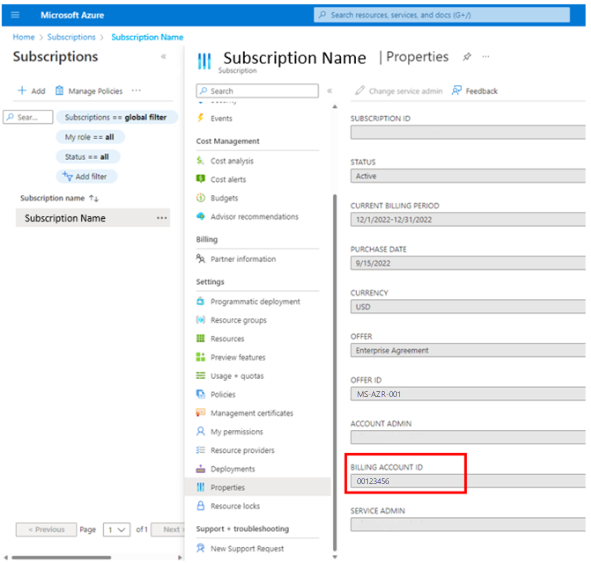591x563 pixels.
Task: Click the horizontal scrollbar thumb at bottom
Action: pos(61,557)
